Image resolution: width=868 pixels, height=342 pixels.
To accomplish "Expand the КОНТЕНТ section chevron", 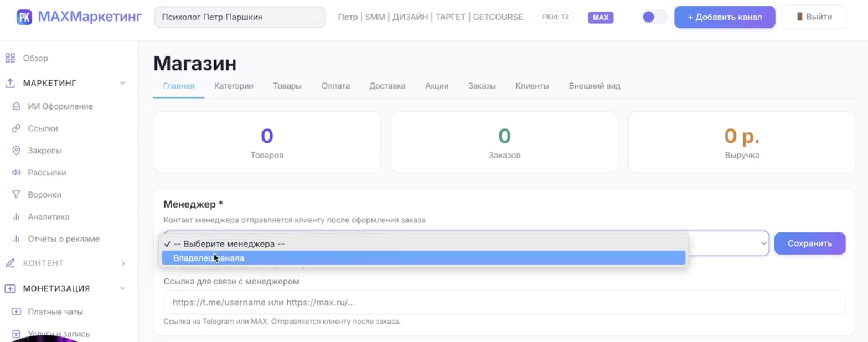I will [x=123, y=263].
